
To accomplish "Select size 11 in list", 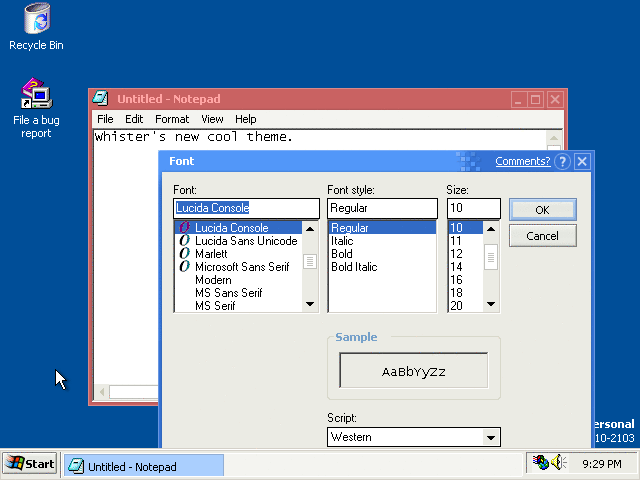I will pyautogui.click(x=465, y=241).
